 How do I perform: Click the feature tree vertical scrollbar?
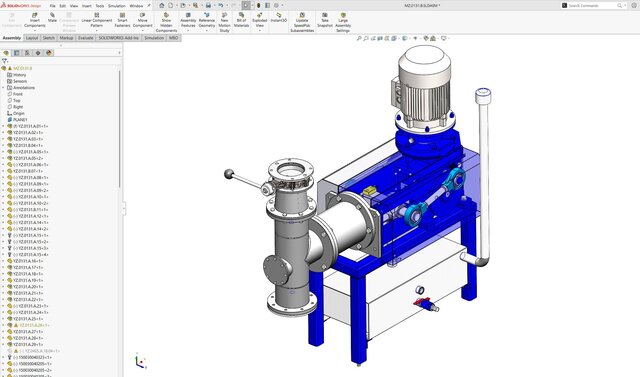pyautogui.click(x=120, y=129)
